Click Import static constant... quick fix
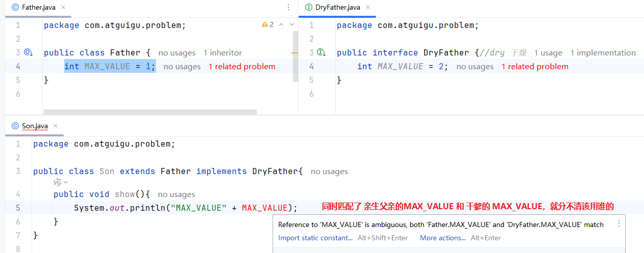The image size is (644, 253). 315,238
